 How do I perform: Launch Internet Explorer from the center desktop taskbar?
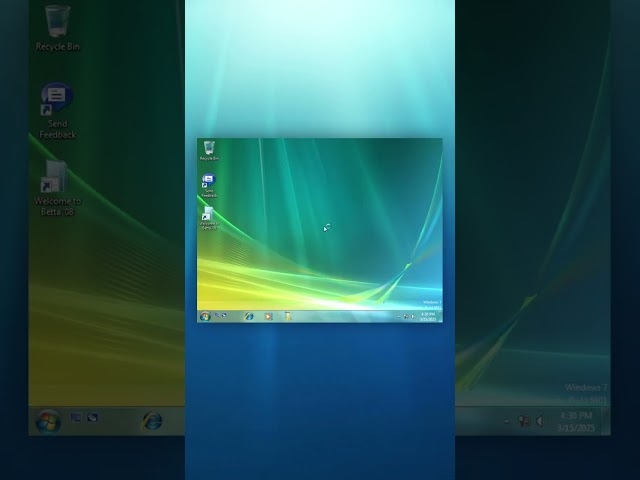pos(249,316)
